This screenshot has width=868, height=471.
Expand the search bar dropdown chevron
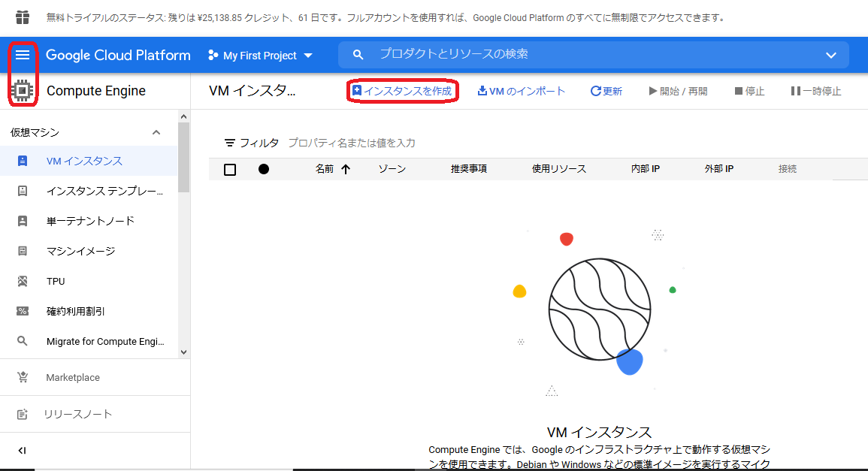click(x=831, y=54)
